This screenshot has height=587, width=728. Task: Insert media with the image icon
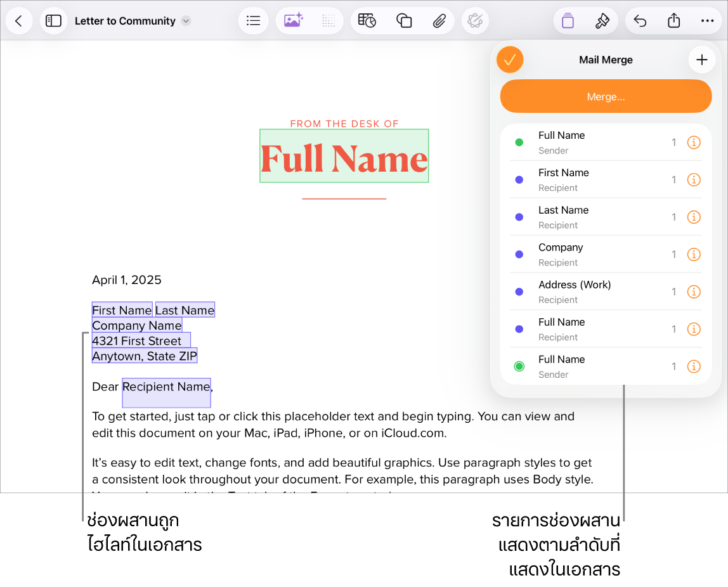pyautogui.click(x=294, y=21)
